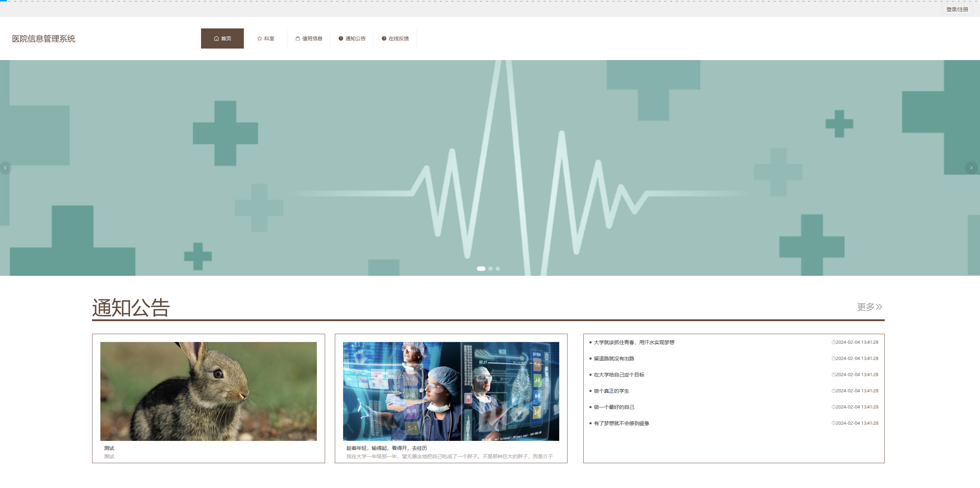980x488 pixels.
Task: Advance to next carousel slide arrow
Action: pos(971,168)
